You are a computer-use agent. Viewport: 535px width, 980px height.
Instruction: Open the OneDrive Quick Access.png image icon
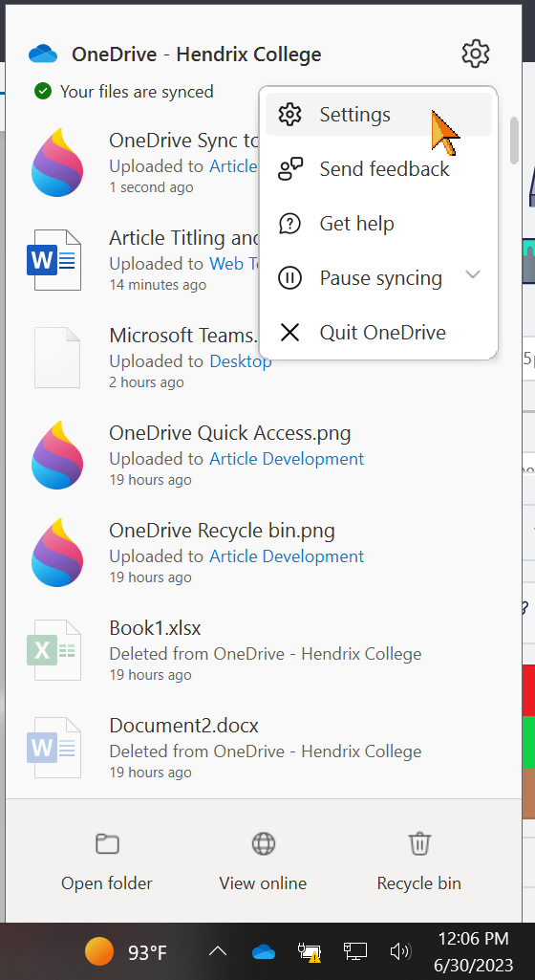(56, 455)
